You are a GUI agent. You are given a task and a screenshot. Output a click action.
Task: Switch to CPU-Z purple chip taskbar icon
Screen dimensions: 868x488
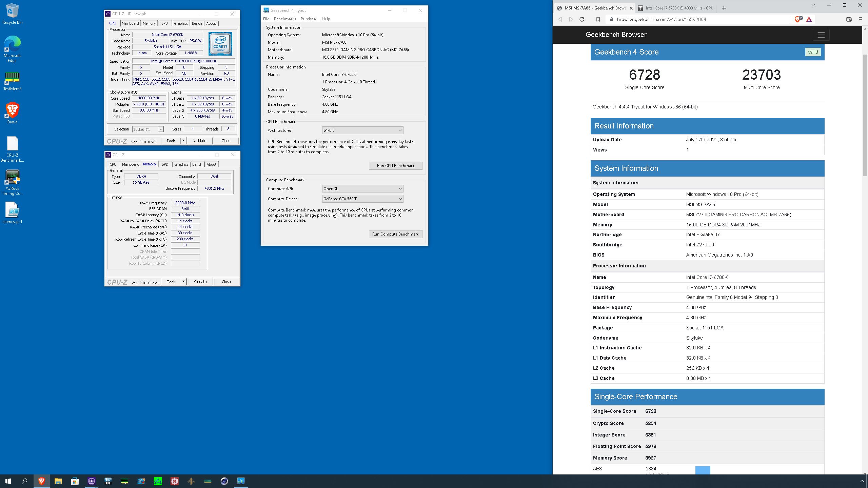[x=91, y=481]
